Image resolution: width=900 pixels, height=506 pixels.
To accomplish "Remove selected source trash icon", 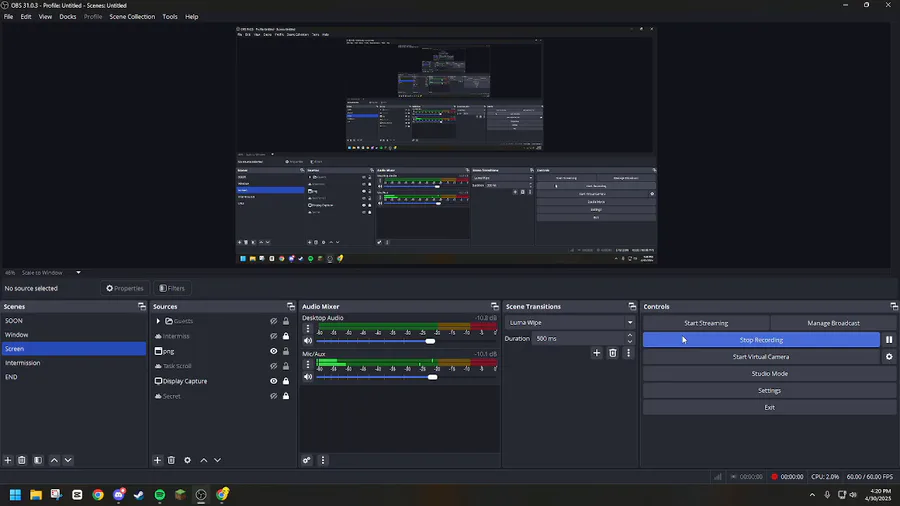I will pyautogui.click(x=171, y=460).
